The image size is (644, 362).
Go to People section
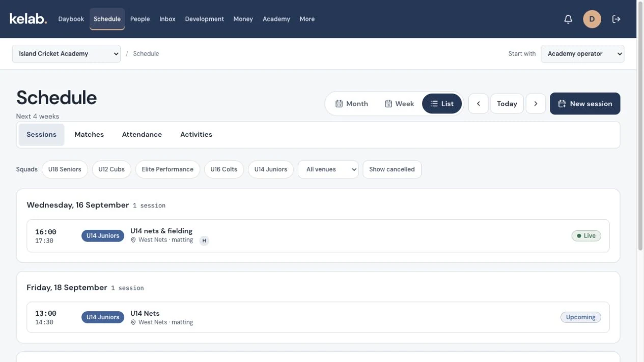(x=140, y=19)
